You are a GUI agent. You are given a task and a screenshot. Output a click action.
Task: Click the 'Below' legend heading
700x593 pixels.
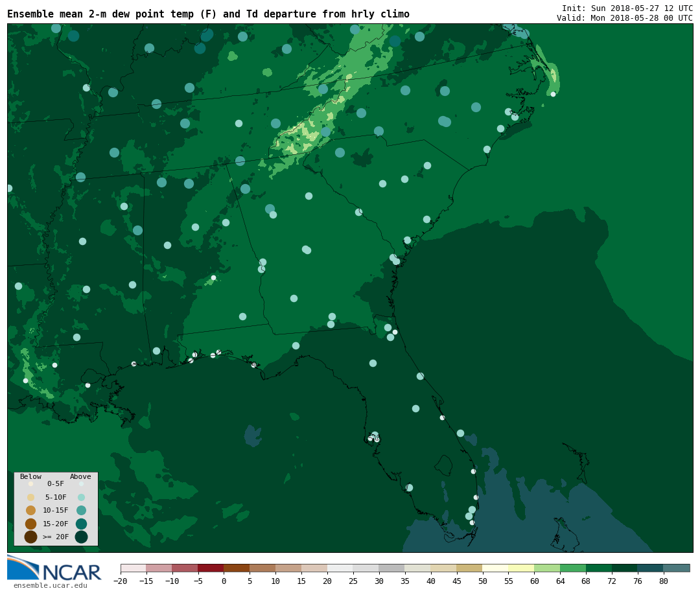pyautogui.click(x=31, y=476)
